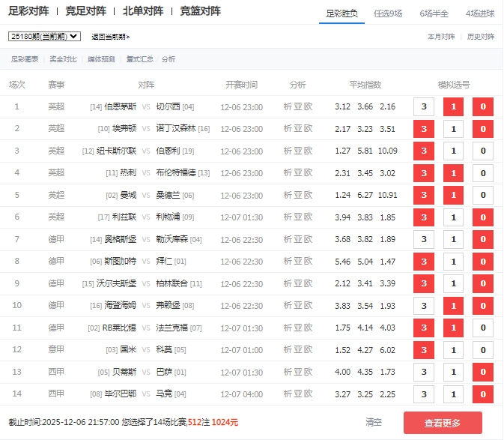Toggle pick 0 for 纽卡斯尔联 vs 伯恩利
The height and width of the screenshot is (440, 504).
483,151
